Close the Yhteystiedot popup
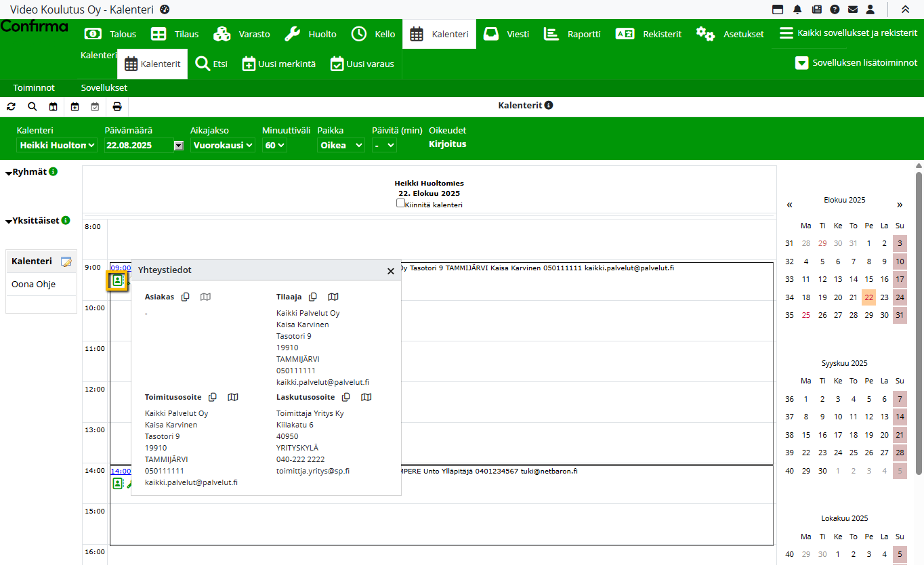The height and width of the screenshot is (565, 924). click(390, 271)
